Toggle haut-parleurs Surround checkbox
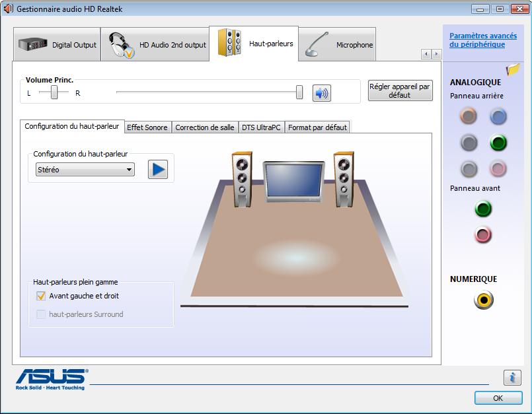532x414 pixels. tap(41, 314)
